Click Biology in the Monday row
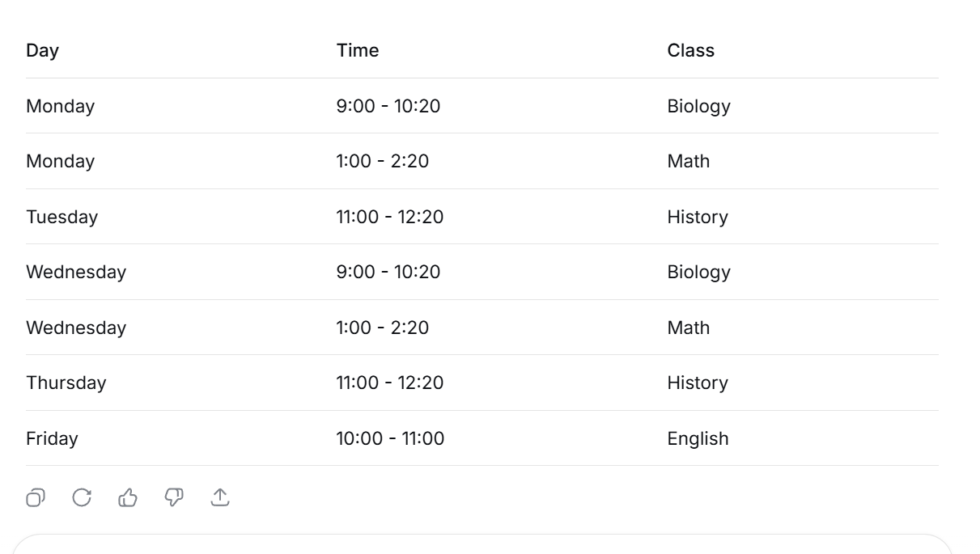The height and width of the screenshot is (554, 980). tap(698, 106)
